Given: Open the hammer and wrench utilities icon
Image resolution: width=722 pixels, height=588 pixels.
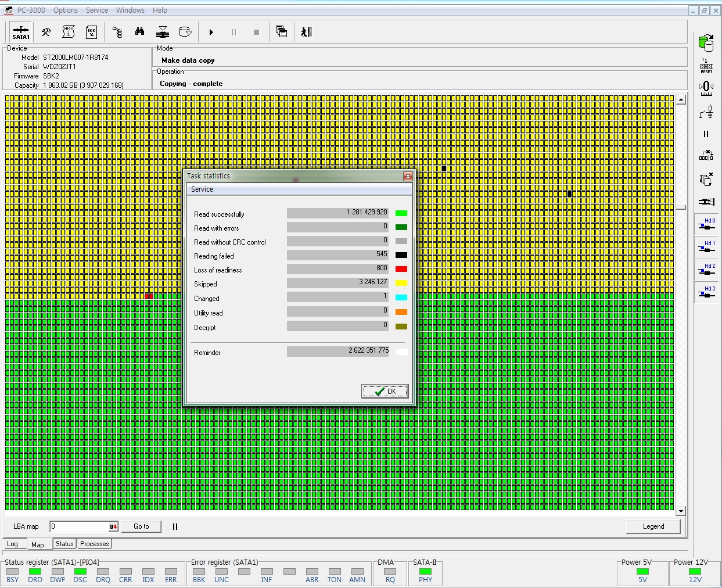Looking at the screenshot, I should (45, 33).
